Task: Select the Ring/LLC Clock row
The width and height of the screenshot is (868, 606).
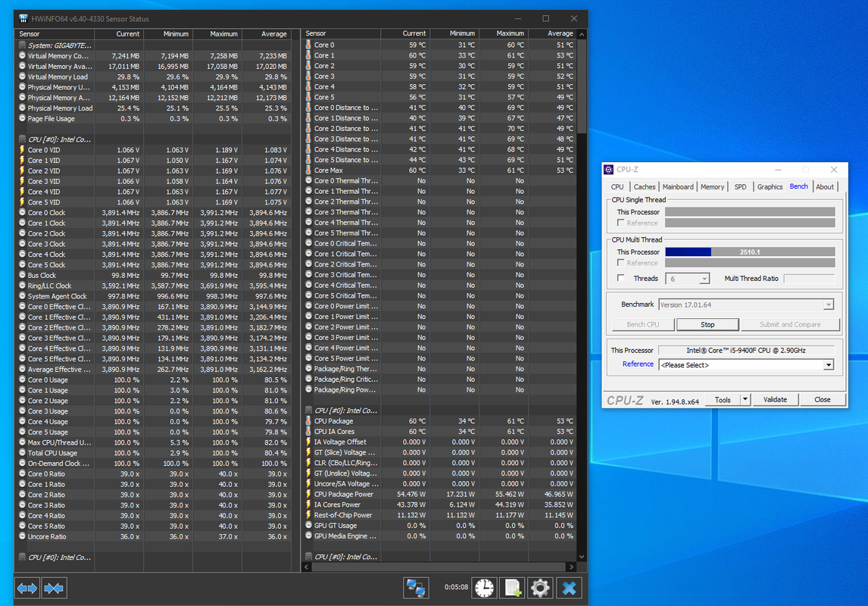Action: coord(154,286)
